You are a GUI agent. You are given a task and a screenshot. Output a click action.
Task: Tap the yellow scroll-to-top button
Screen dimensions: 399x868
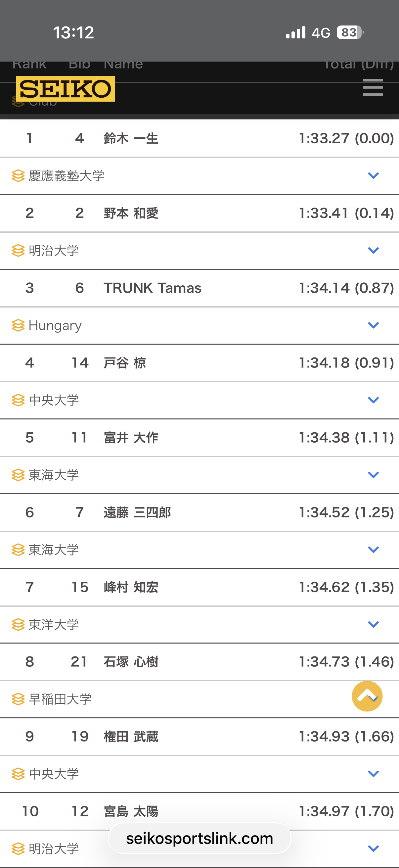click(367, 696)
